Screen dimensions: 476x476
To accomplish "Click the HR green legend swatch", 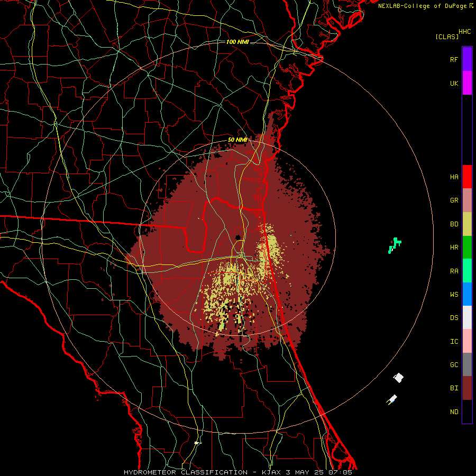I will (467, 248).
